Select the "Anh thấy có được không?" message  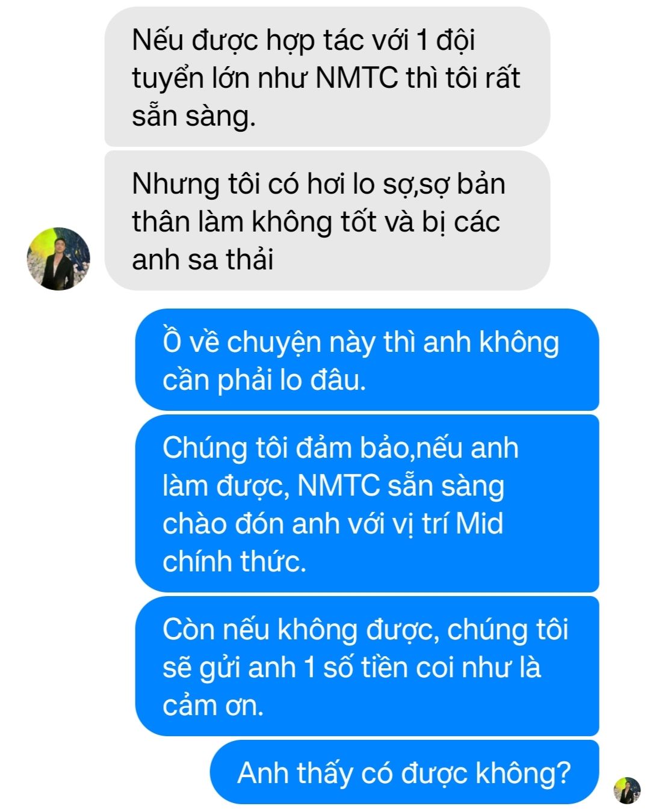pos(404,772)
